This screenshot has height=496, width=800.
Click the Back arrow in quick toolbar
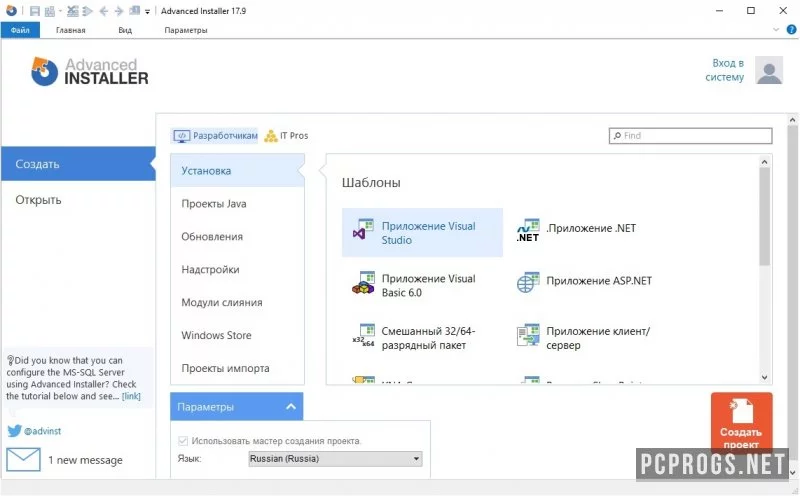coord(104,11)
